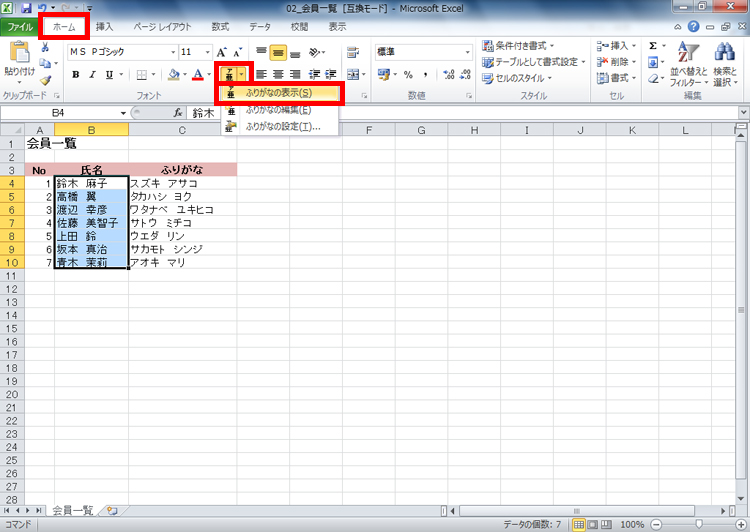The image size is (750, 532).
Task: Choose ふりがなの設定(T)... menu item
Action: tap(279, 127)
